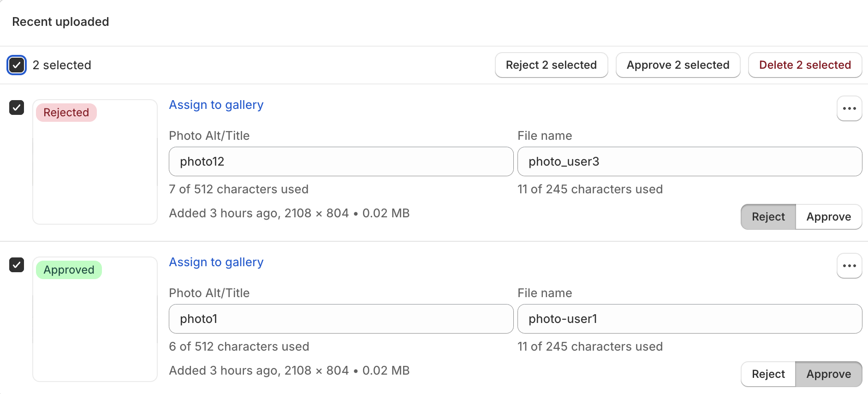Deselect the Approved photo1 checkbox

point(17,265)
